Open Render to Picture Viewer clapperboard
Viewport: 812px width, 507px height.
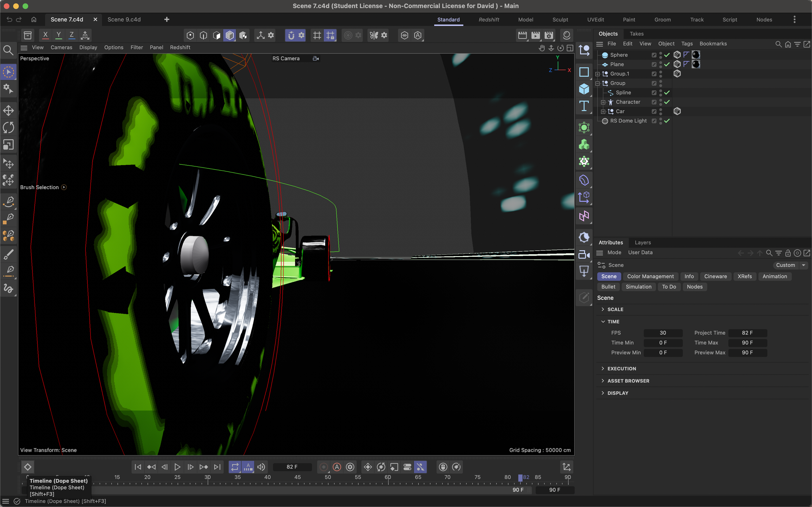[x=536, y=35]
